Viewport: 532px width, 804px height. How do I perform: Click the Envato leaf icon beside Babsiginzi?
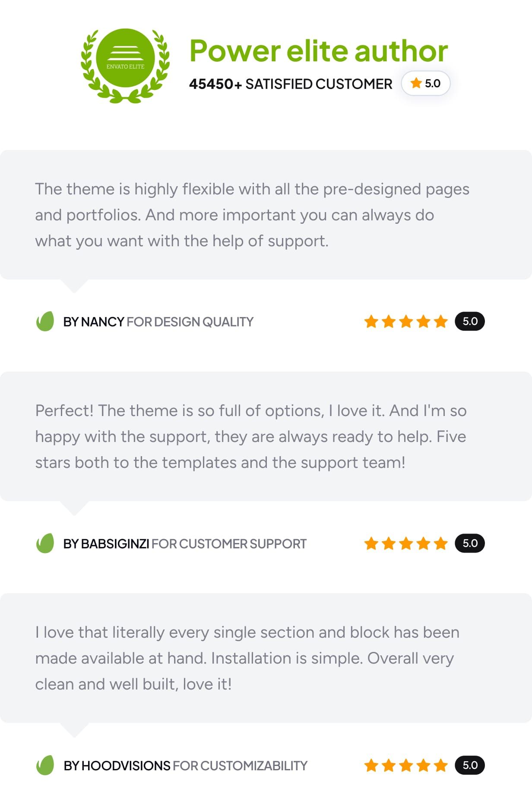tap(45, 543)
